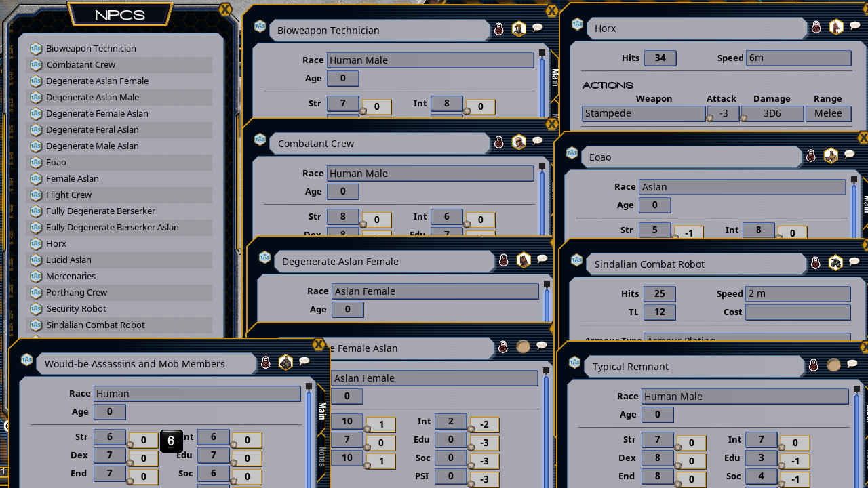Open Lucid Aslan from the NPC list

click(68, 260)
